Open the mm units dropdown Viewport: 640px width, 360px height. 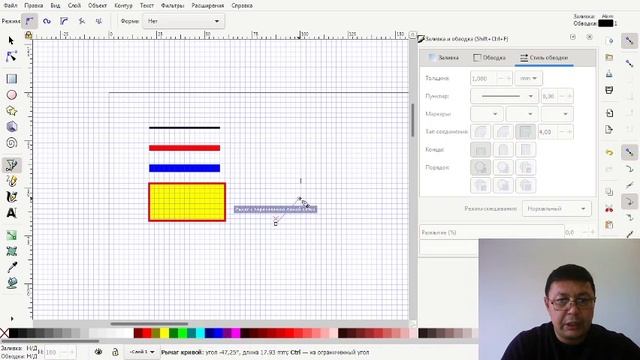point(529,78)
